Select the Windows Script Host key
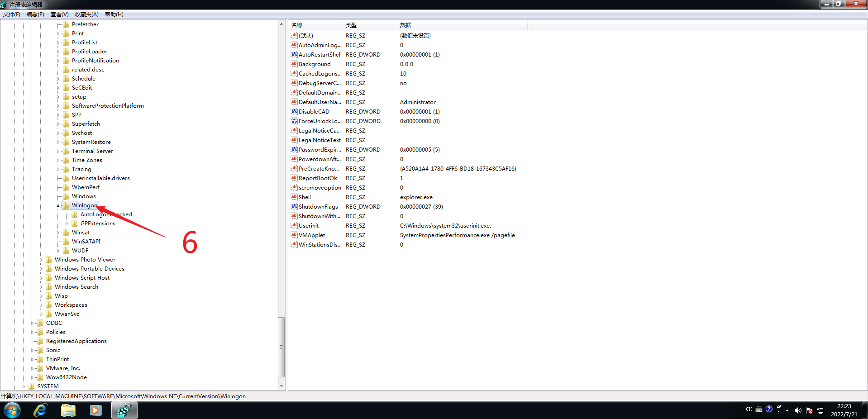 tap(82, 278)
